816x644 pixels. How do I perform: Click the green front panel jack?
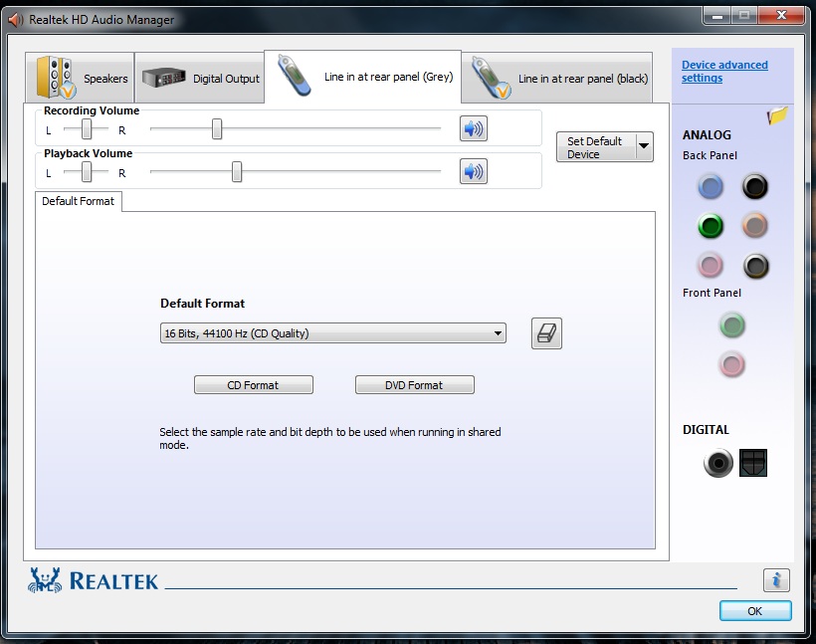click(732, 325)
